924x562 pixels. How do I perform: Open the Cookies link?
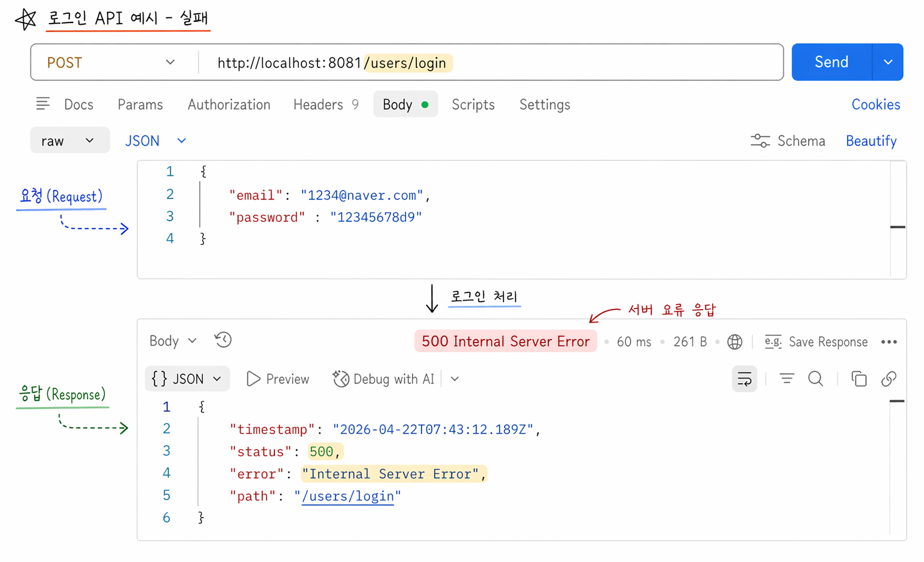point(876,105)
